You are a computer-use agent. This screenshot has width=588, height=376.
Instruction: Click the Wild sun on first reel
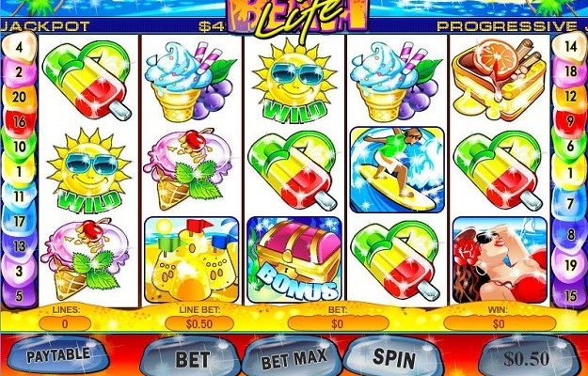point(88,170)
